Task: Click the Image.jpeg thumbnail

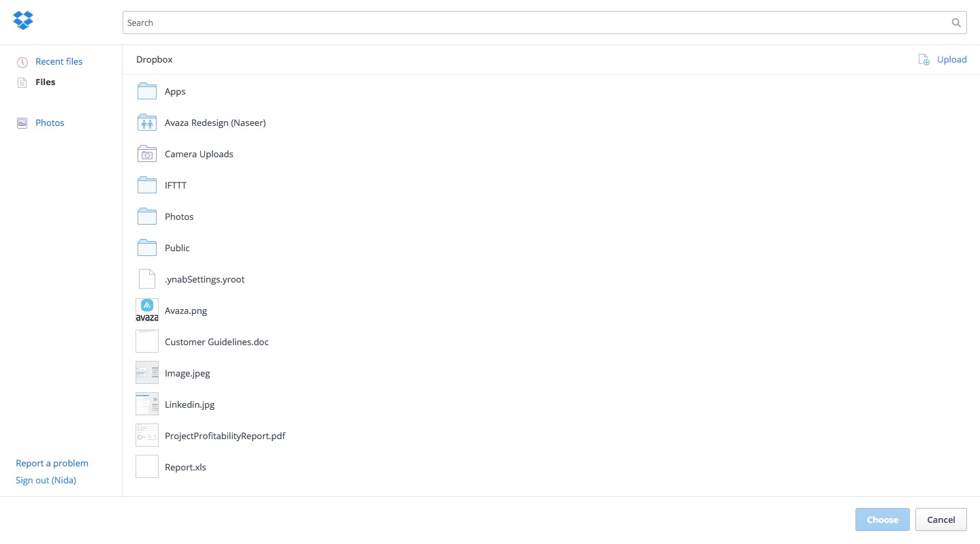Action: 147,373
